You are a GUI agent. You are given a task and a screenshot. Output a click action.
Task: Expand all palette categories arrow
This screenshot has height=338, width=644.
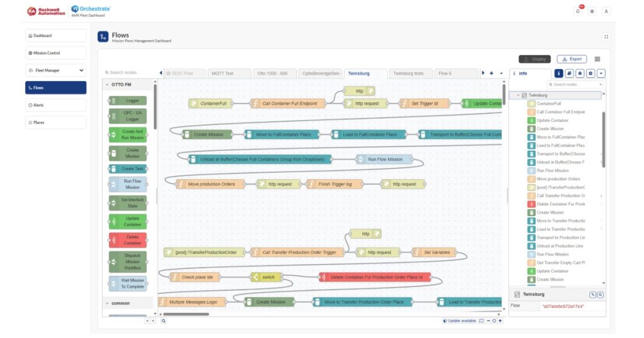coord(153,321)
